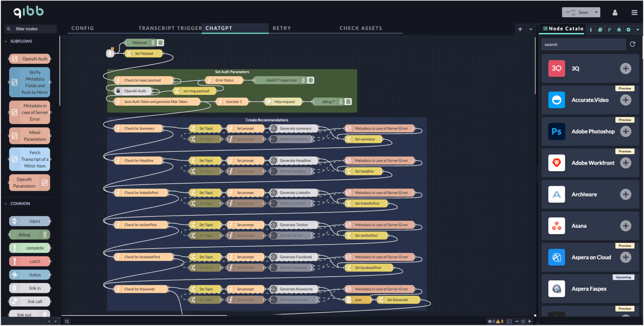Add Accurate.Video node with plus icon

click(626, 100)
